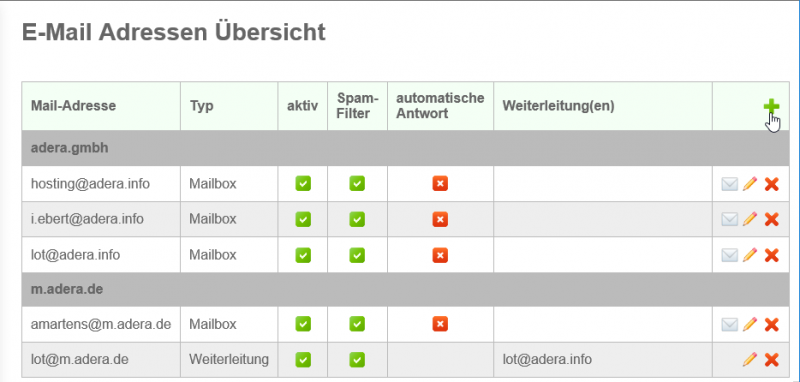The height and width of the screenshot is (382, 800).
Task: Edit hosting@adera.info with pencil icon
Action: point(749,184)
